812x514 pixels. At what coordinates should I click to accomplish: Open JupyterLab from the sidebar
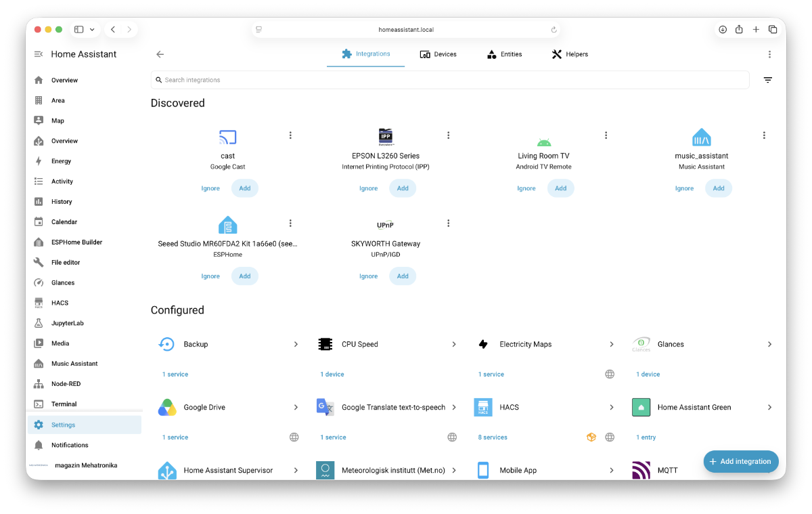tap(85, 323)
